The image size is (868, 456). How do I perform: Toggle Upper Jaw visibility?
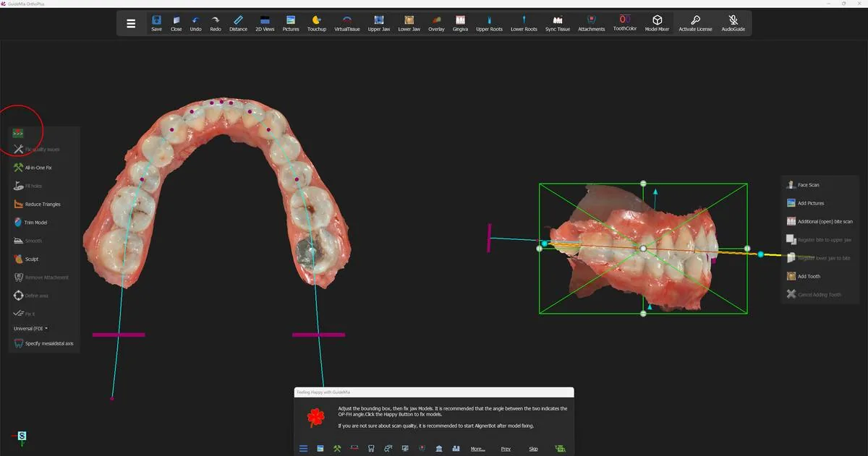(379, 23)
